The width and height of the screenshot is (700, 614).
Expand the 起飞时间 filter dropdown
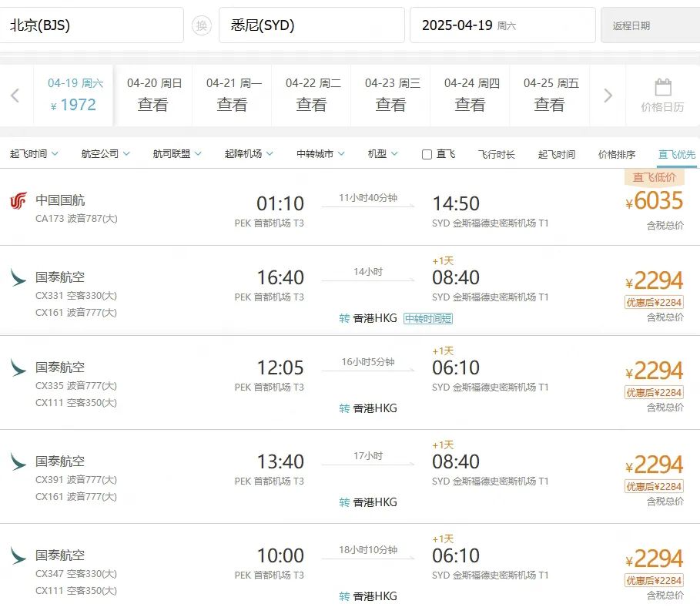click(34, 154)
